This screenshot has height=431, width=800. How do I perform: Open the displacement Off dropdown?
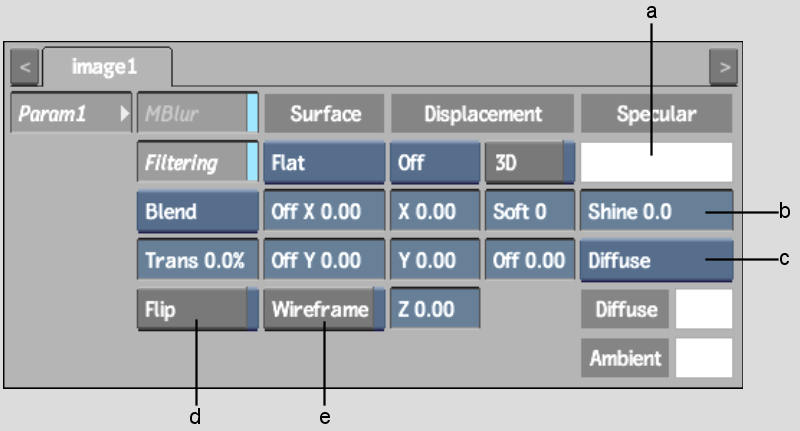pyautogui.click(x=434, y=163)
